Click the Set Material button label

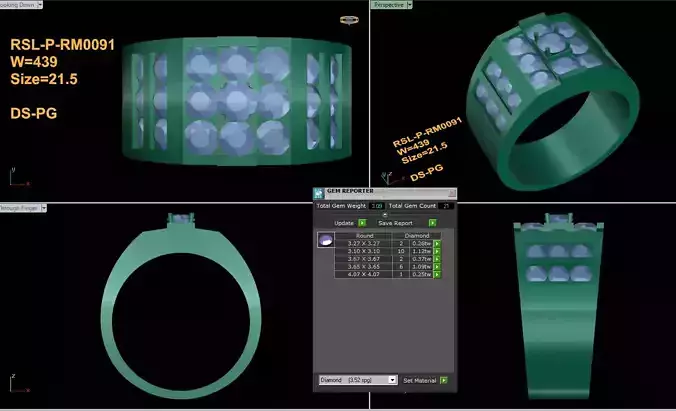(x=419, y=380)
